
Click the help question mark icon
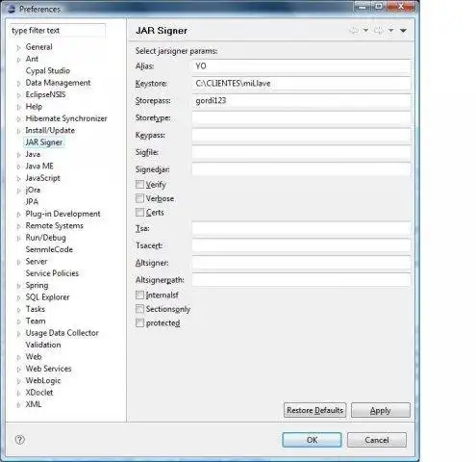pyautogui.click(x=20, y=440)
